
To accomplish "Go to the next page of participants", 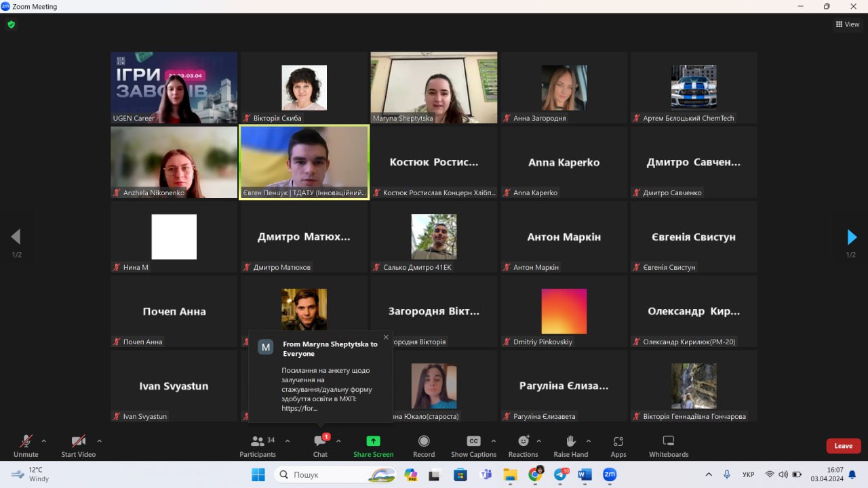I will click(852, 237).
